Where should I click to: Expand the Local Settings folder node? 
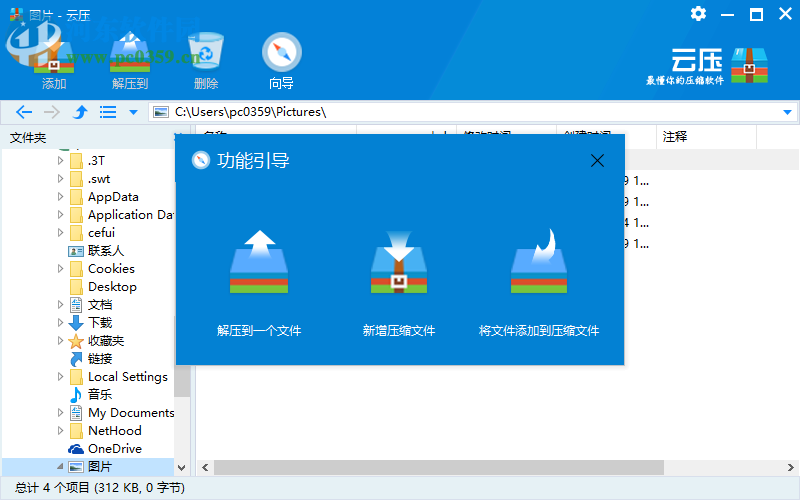click(60, 377)
